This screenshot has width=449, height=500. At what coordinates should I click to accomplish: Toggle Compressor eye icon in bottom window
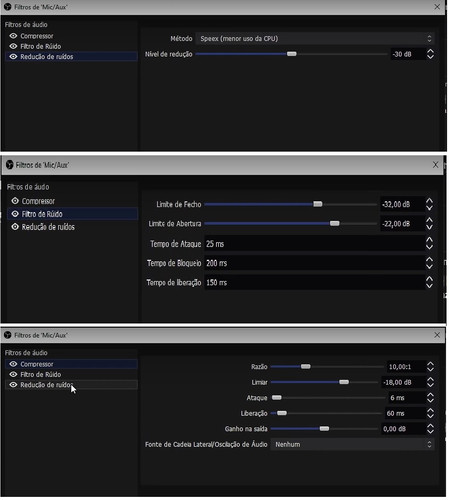tap(13, 364)
